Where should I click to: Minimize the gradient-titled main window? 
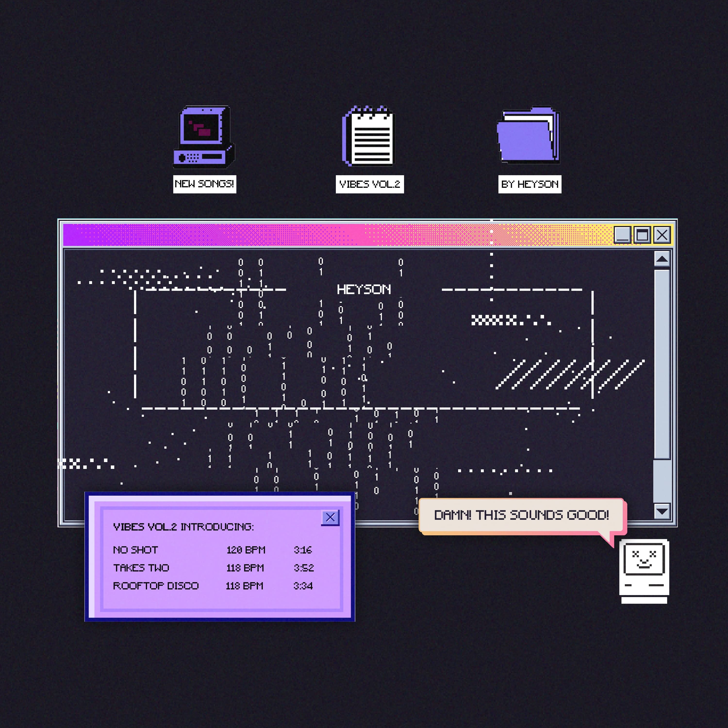pyautogui.click(x=622, y=235)
